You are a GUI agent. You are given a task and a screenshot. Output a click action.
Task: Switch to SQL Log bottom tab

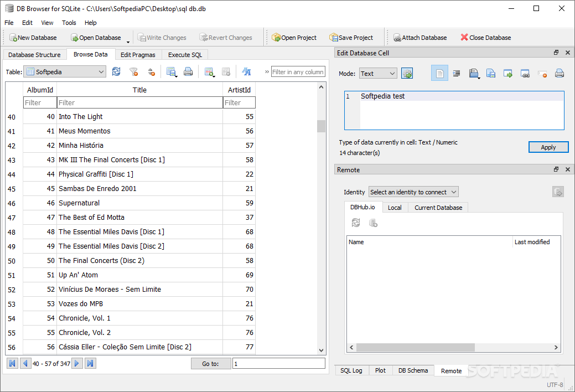tap(351, 370)
